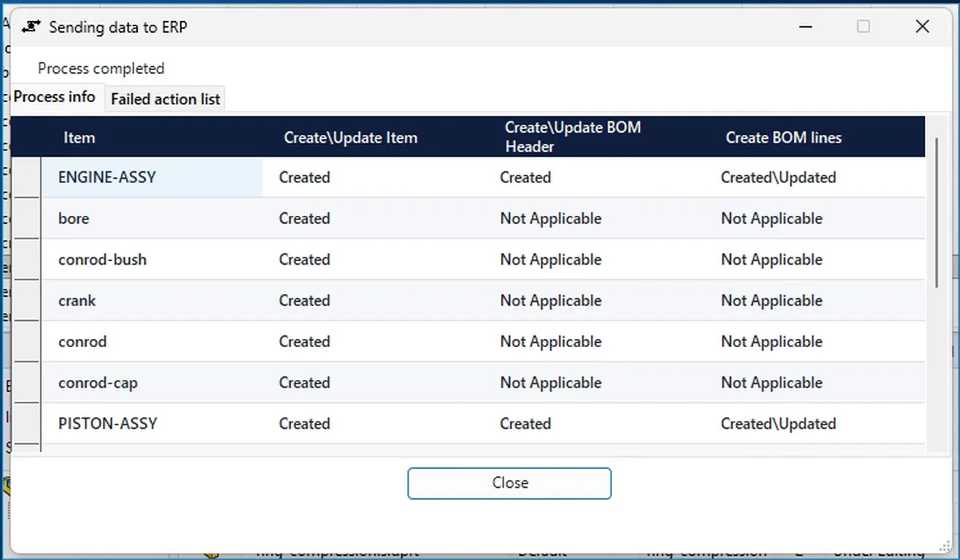
Task: Click Create\Update Item status for bore
Action: click(x=304, y=218)
